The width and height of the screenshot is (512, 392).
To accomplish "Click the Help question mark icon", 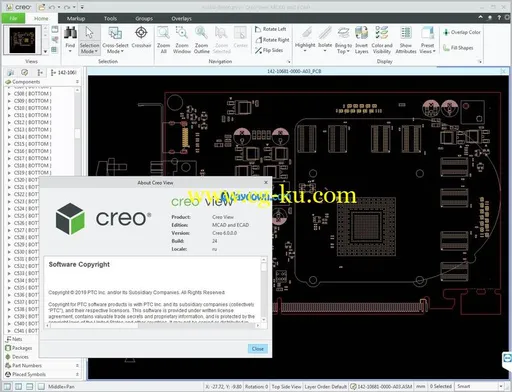I will coord(499,18).
